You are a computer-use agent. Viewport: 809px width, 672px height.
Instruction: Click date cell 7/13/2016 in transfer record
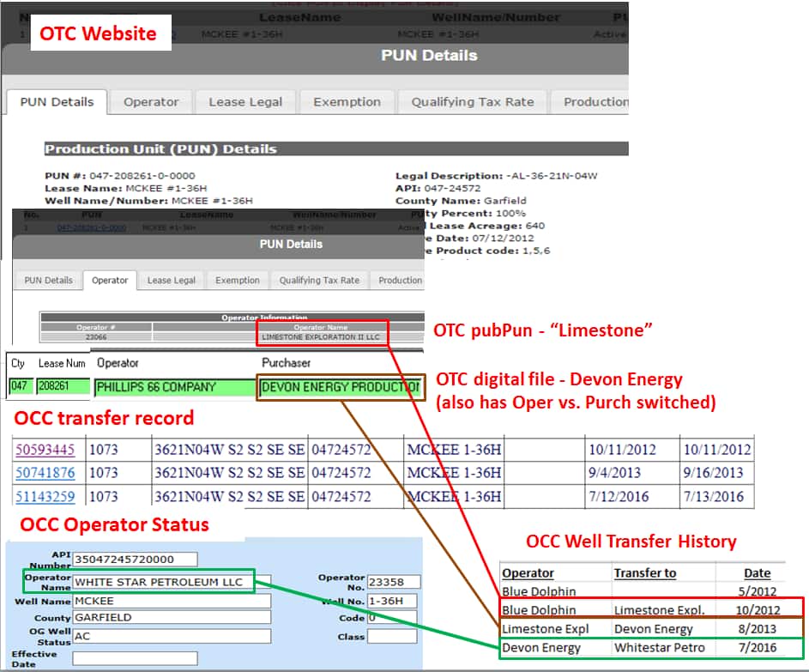coord(713,497)
